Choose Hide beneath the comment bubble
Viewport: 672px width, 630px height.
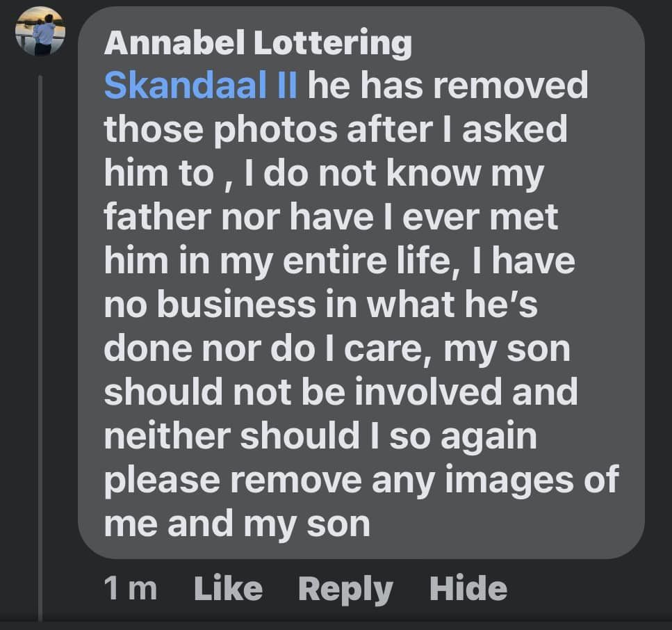pos(468,589)
